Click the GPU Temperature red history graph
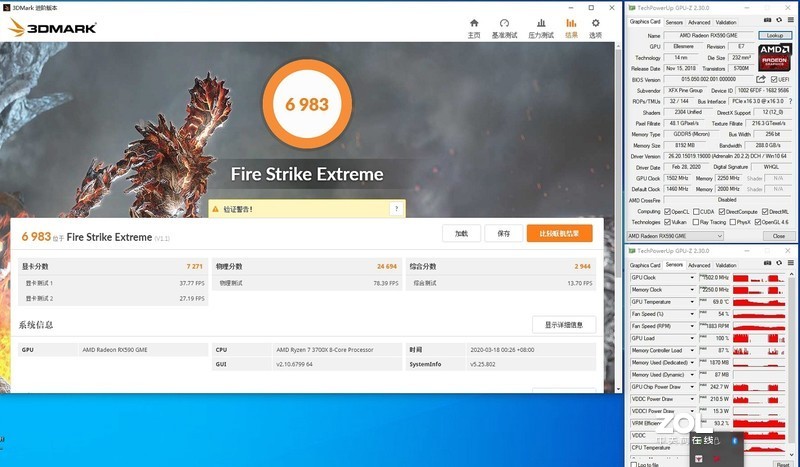 pyautogui.click(x=759, y=302)
